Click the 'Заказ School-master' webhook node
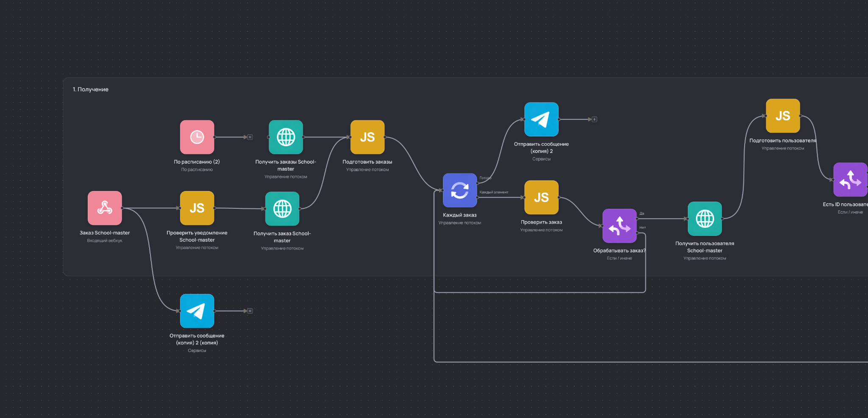Screen dimensions: 868x418 [105, 208]
